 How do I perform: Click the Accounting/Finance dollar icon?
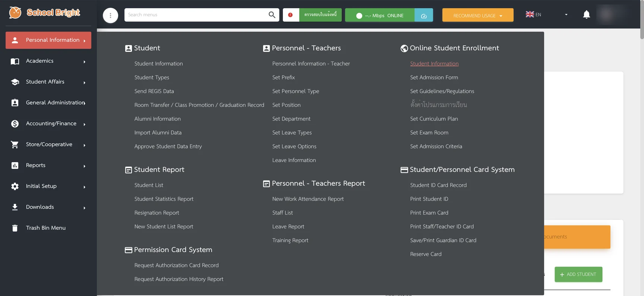[x=15, y=124]
